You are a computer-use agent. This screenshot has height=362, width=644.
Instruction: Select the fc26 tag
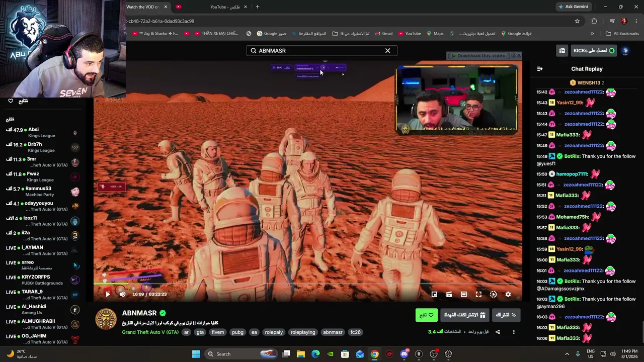(x=355, y=332)
